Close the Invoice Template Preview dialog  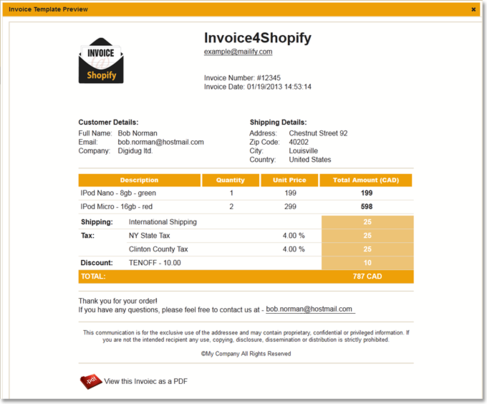click(473, 9)
